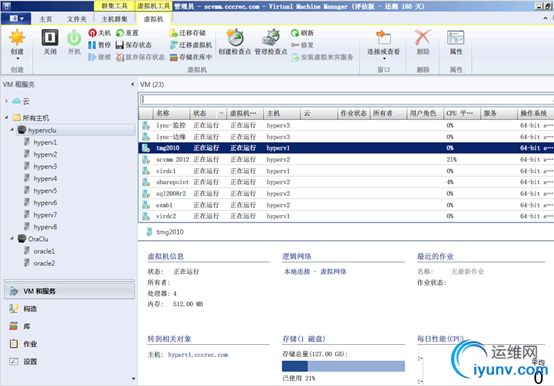Sort the list by the 名称 column
The image size is (554, 386).
tap(171, 113)
